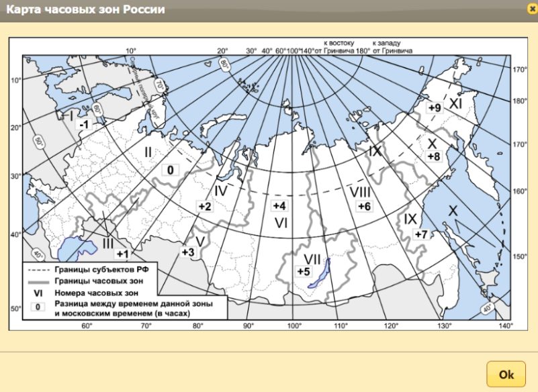Click the +5 offset box in zone VII
Image resolution: width=538 pixels, height=392 pixels.
point(303,271)
